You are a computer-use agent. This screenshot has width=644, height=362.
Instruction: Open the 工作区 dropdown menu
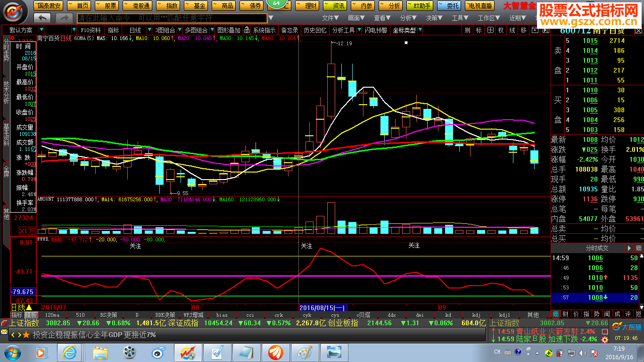point(489,18)
